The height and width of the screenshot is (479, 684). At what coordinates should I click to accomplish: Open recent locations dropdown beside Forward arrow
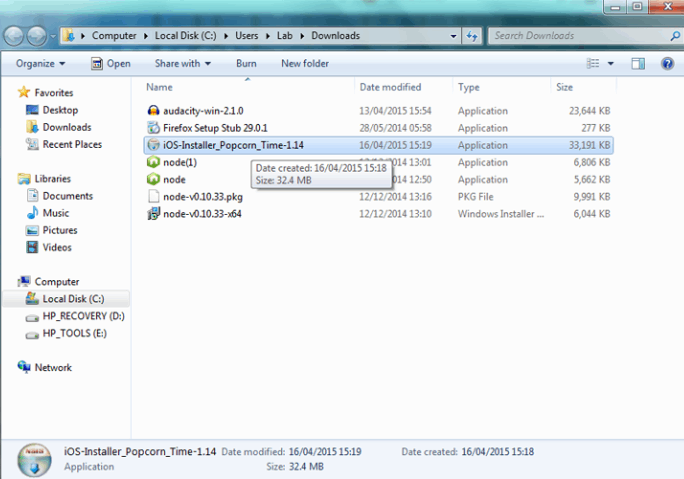coord(53,37)
